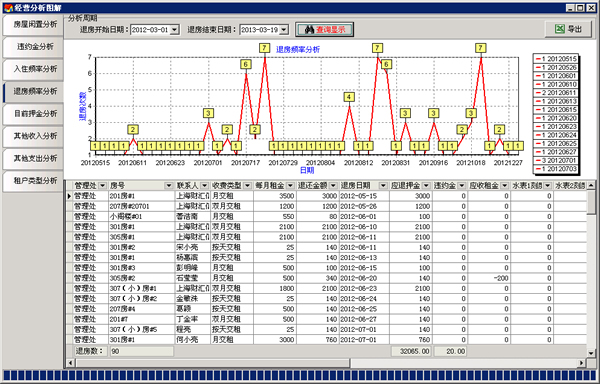Select legend entry 3 20120701
Screen dimensions: 600x384
pyautogui.click(x=556, y=160)
